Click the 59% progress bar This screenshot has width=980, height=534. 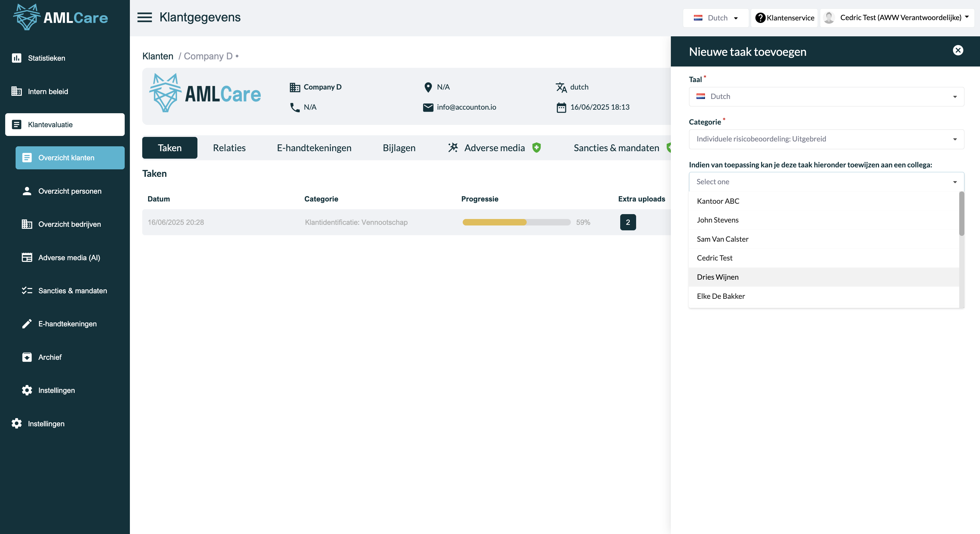(517, 222)
